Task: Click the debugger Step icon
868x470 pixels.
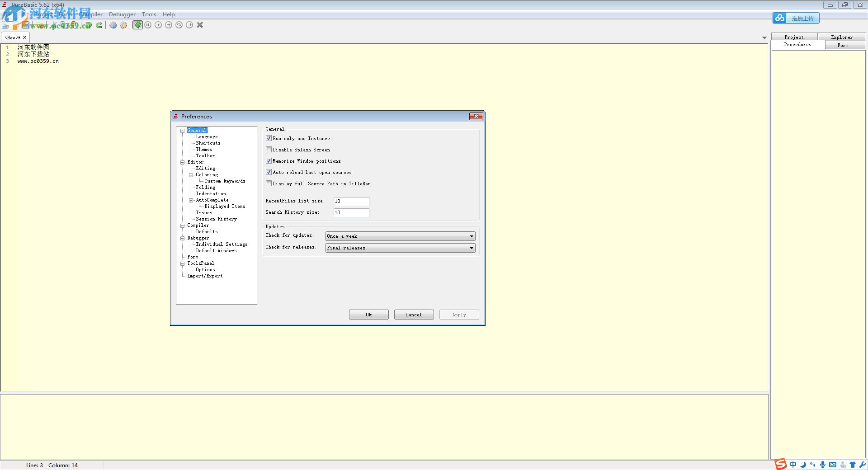Action: click(169, 25)
